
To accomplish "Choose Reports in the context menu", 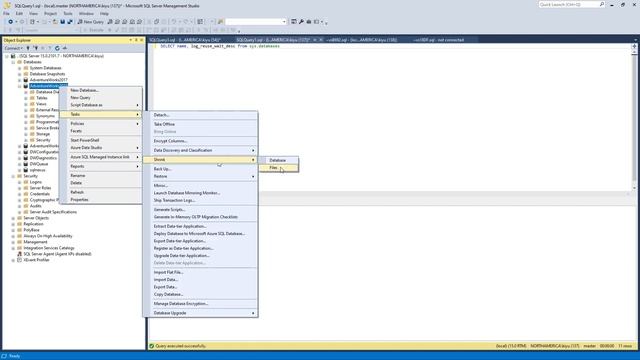I will (101, 166).
